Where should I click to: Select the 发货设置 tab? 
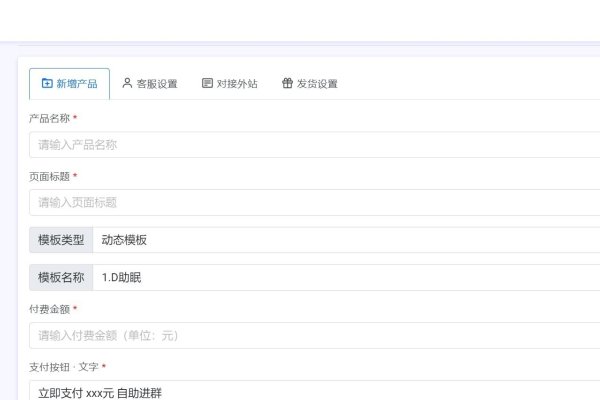310,84
